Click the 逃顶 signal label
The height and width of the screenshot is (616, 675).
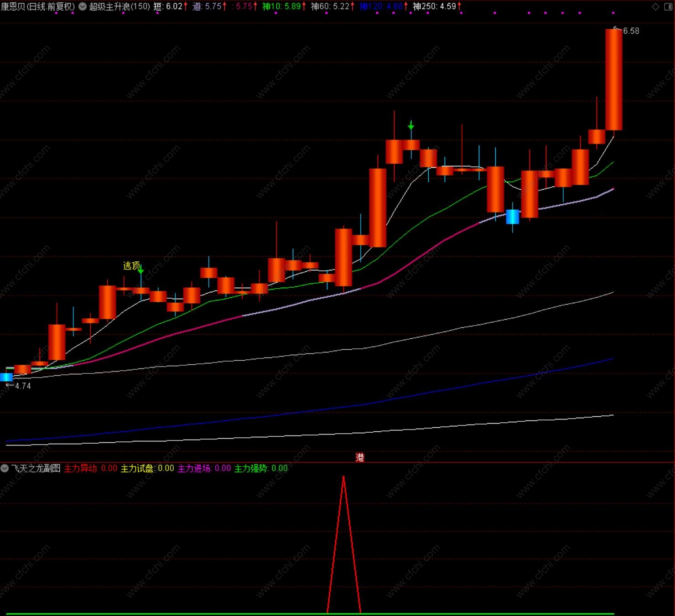pos(131,265)
